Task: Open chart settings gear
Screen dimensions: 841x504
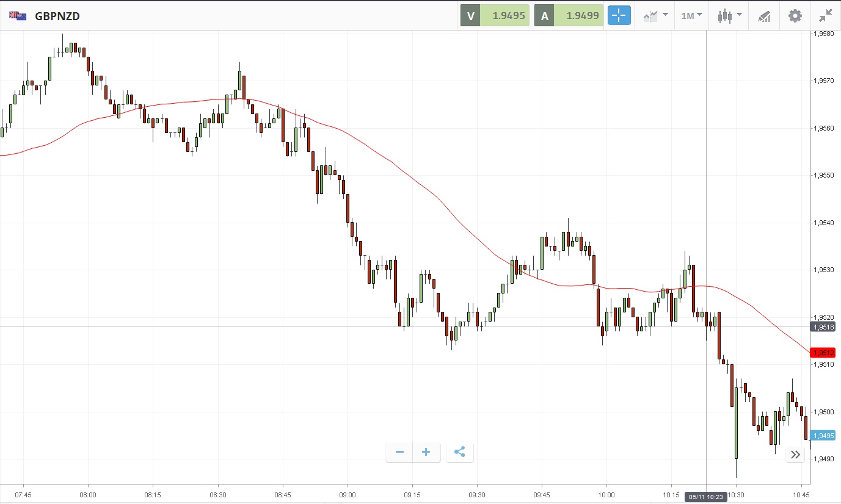Action: tap(795, 16)
